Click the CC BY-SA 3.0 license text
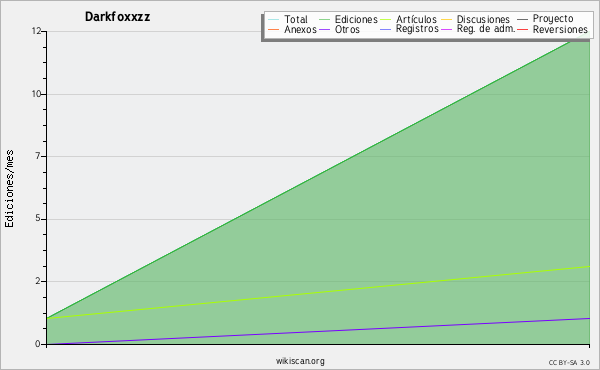600x370 pixels. (x=569, y=362)
